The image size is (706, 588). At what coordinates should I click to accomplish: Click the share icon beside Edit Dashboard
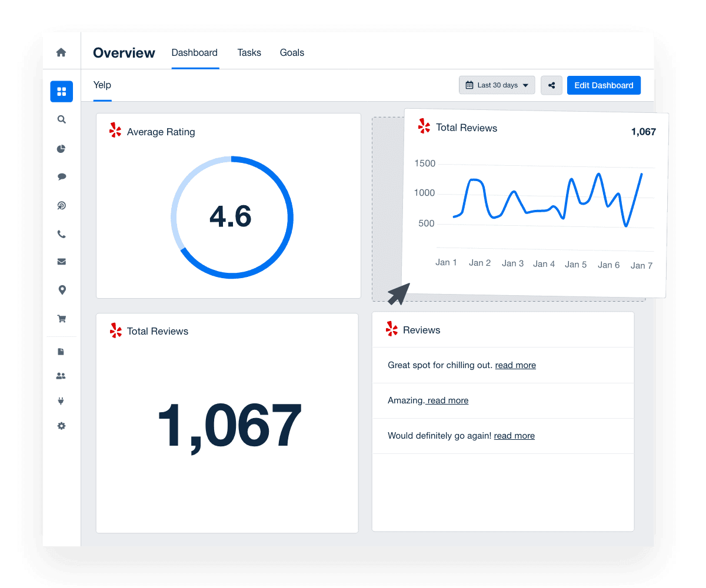coord(551,85)
